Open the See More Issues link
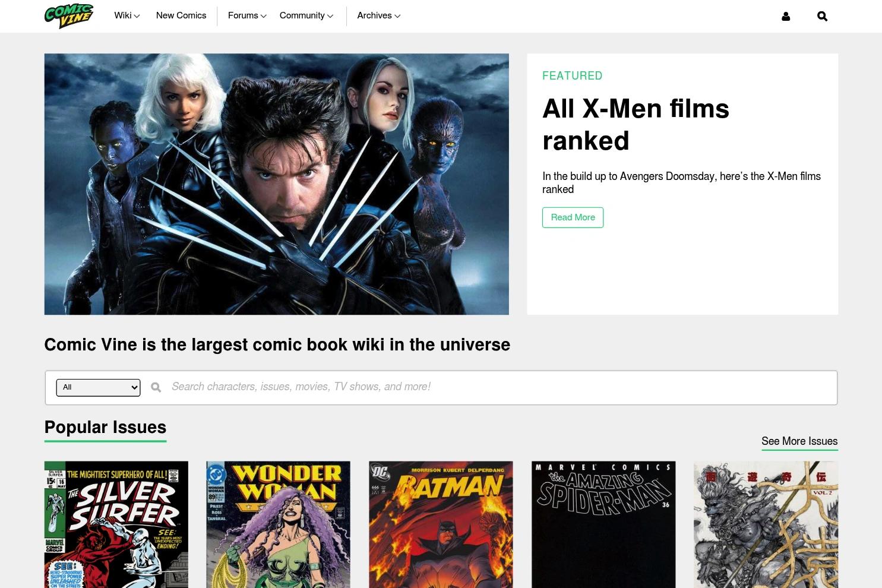The width and height of the screenshot is (882, 588). (799, 441)
